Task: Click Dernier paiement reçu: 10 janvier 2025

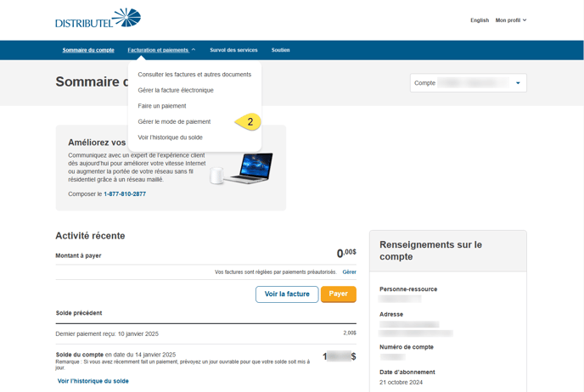Action: pos(107,334)
